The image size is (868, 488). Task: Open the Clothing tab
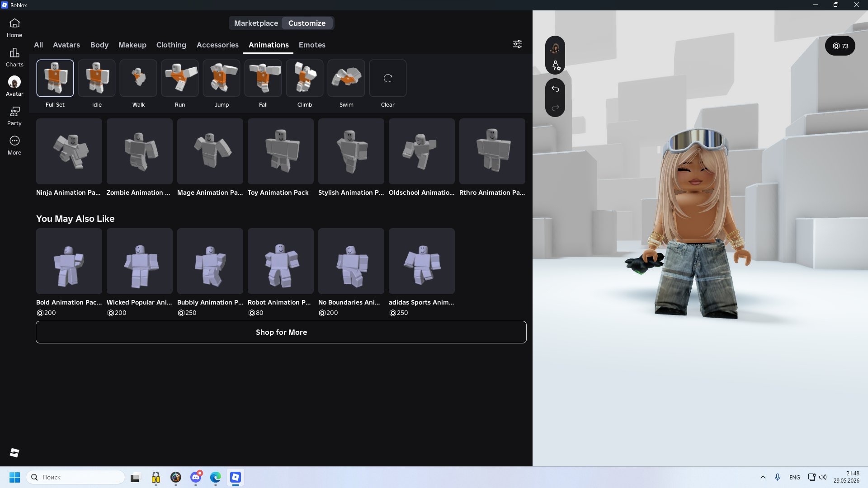pos(171,45)
